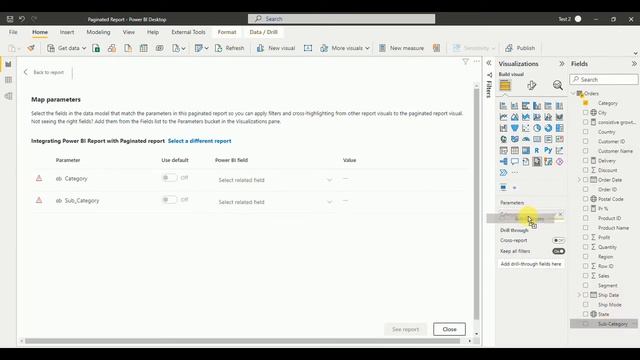The image size is (640, 360).
Task: Click Select a different report link
Action: 200,141
